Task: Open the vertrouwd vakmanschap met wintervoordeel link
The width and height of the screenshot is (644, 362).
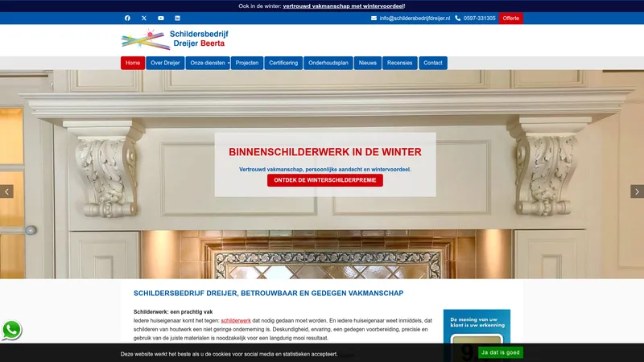Action: (x=344, y=6)
